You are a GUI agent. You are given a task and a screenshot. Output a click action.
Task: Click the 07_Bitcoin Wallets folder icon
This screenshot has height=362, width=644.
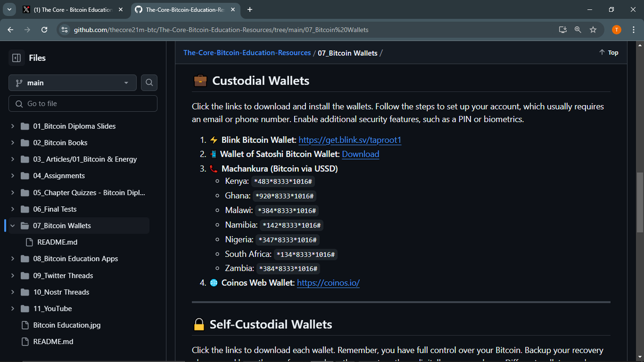(x=25, y=226)
